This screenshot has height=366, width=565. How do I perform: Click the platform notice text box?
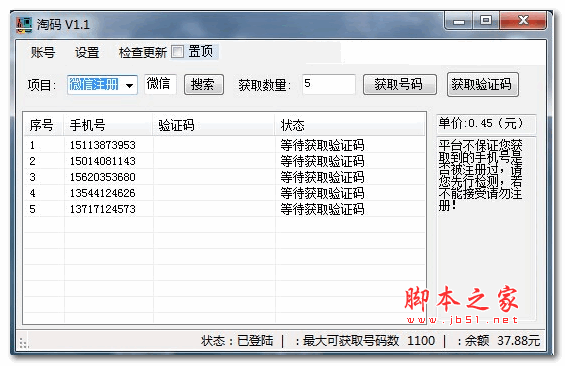pos(486,228)
